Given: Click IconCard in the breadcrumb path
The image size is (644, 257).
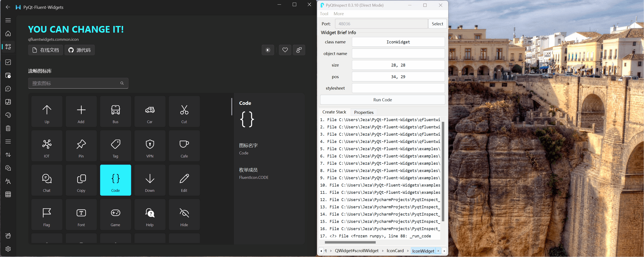Looking at the screenshot, I should coord(395,251).
